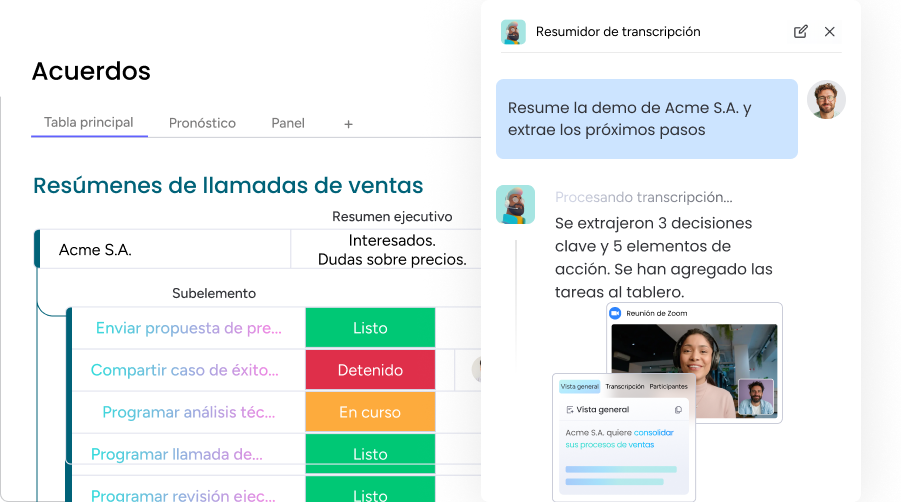Click the consolidar sus procesos de ventas link
This screenshot has height=502, width=901.
(x=619, y=438)
